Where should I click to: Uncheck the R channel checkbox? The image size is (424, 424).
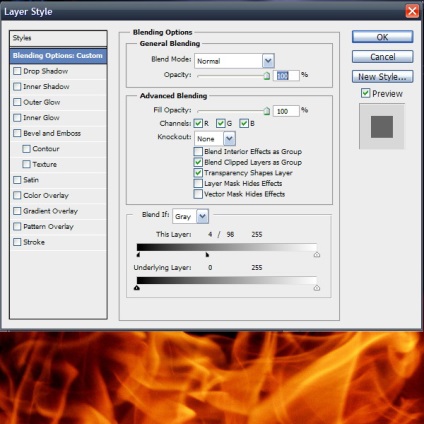198,123
